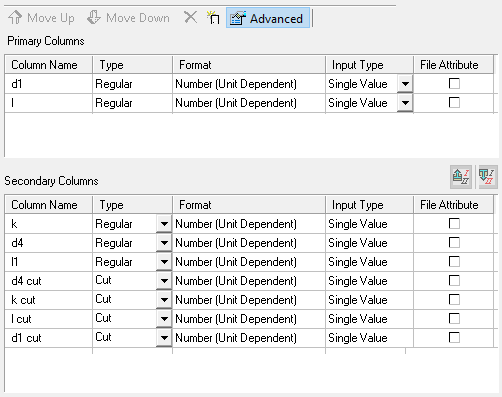Check File Attribute box for d1 row
The height and width of the screenshot is (397, 502).
point(454,83)
